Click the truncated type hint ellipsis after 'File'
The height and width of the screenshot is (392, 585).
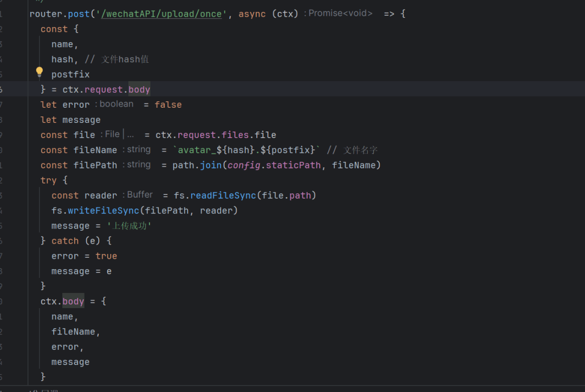[x=130, y=134]
